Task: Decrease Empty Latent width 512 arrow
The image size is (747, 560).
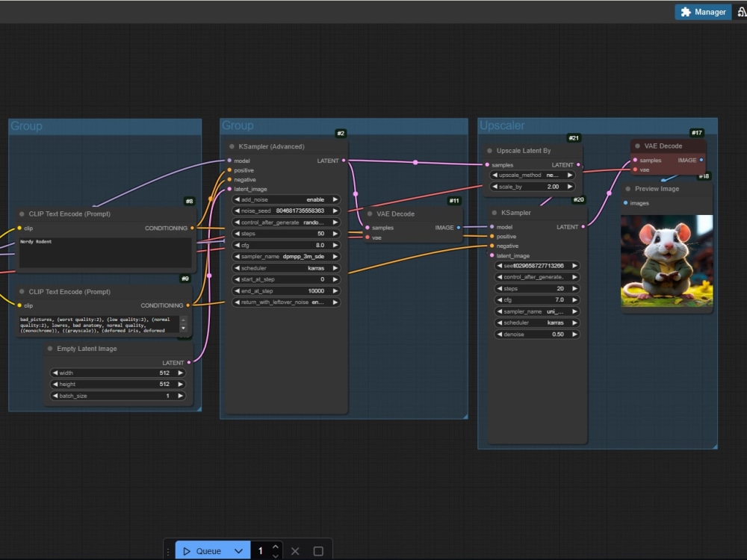Action: click(55, 373)
